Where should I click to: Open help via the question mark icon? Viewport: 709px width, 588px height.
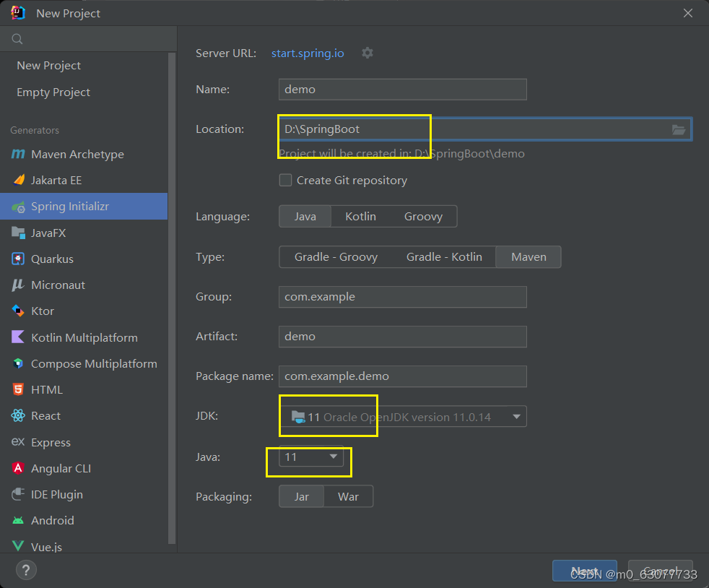[26, 570]
